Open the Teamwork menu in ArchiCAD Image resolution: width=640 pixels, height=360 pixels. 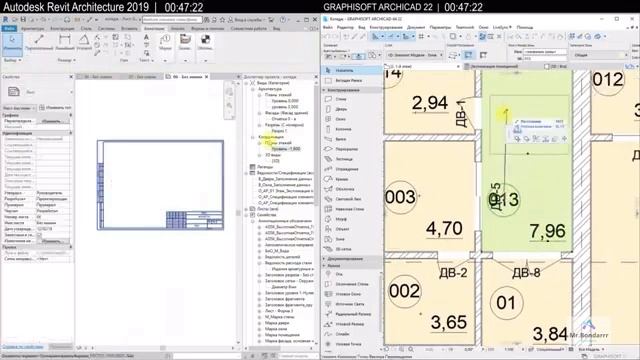click(x=464, y=27)
